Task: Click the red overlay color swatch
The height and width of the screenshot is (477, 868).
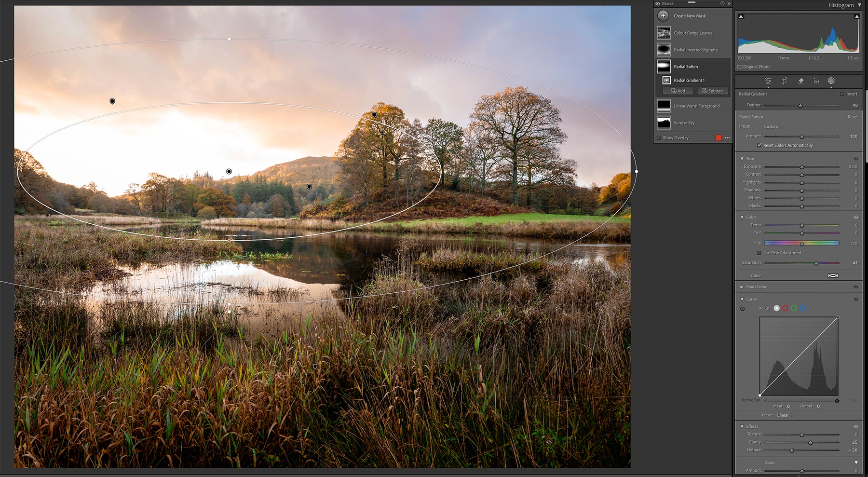Action: click(x=719, y=138)
